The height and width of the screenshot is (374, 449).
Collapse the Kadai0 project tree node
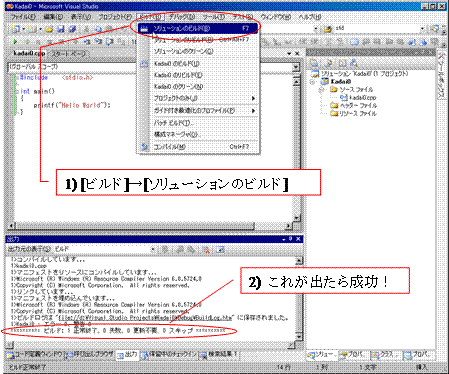(x=313, y=81)
